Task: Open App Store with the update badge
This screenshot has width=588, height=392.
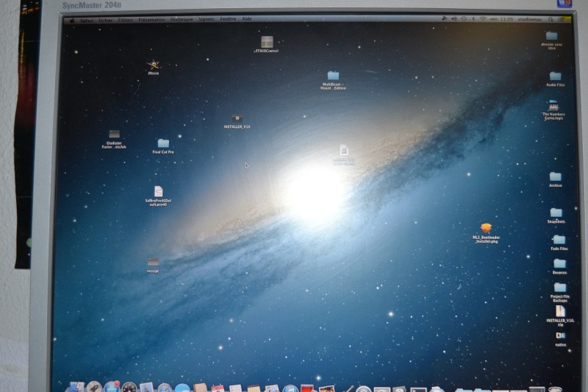Action: (x=112, y=387)
